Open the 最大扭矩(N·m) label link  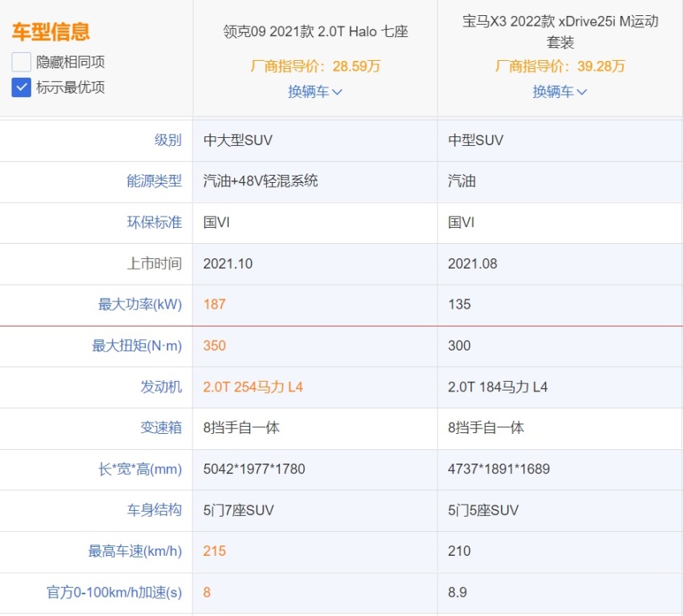pos(137,346)
